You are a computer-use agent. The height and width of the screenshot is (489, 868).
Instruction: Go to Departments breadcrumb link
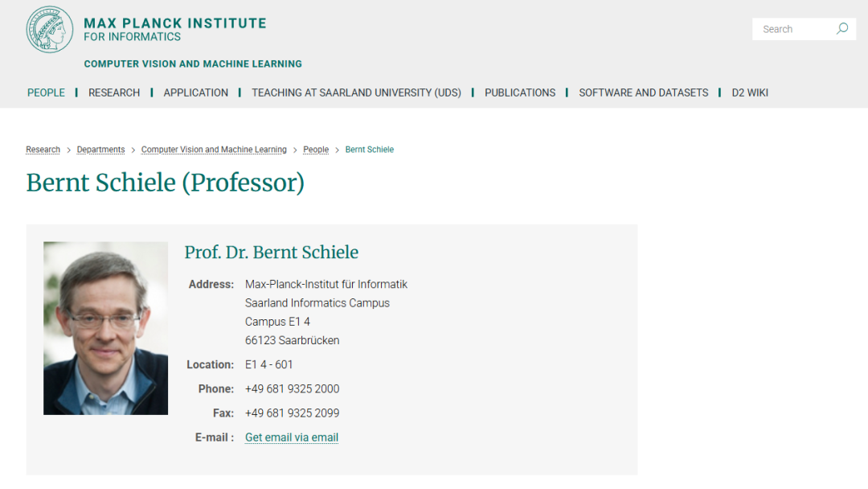tap(100, 150)
